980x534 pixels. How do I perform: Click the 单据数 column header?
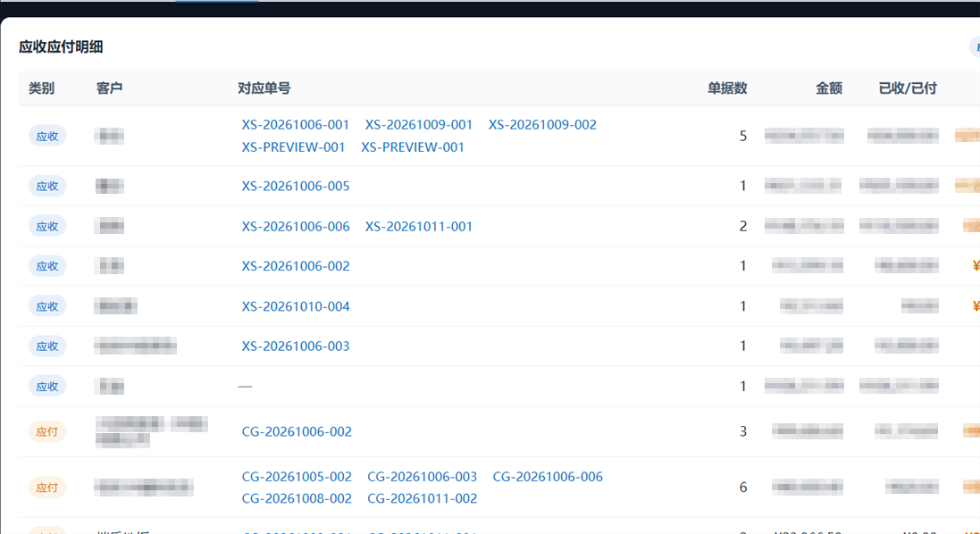pyautogui.click(x=727, y=88)
